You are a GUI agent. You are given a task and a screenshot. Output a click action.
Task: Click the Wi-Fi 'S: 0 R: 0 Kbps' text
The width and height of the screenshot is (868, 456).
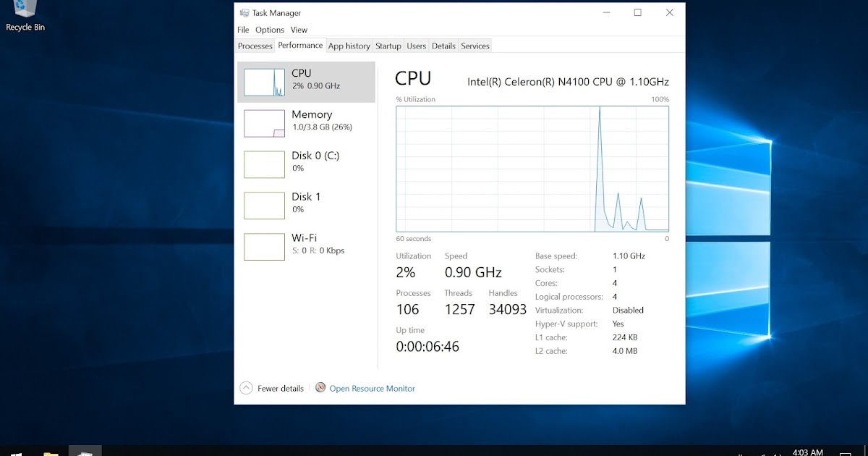pyautogui.click(x=318, y=250)
